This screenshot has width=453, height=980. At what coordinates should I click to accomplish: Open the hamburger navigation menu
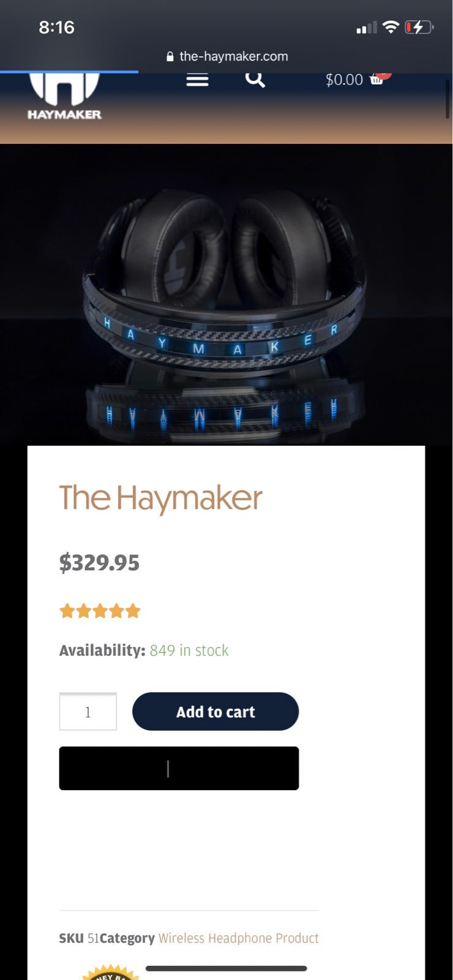197,80
